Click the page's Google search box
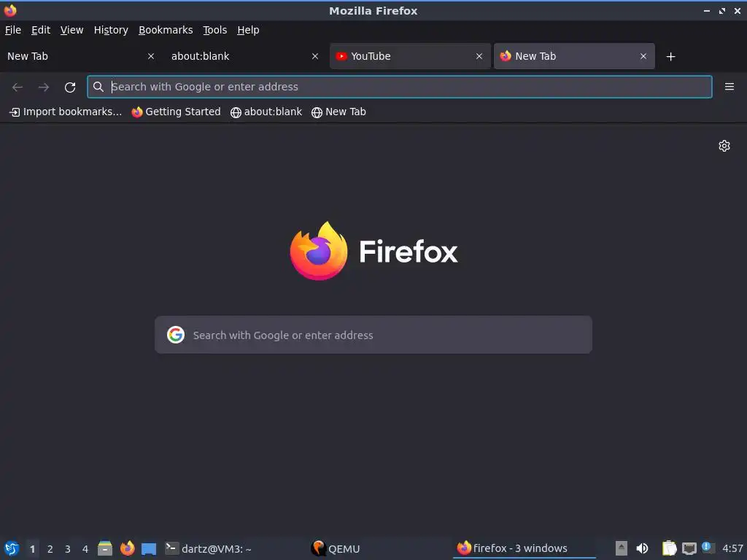 (373, 335)
